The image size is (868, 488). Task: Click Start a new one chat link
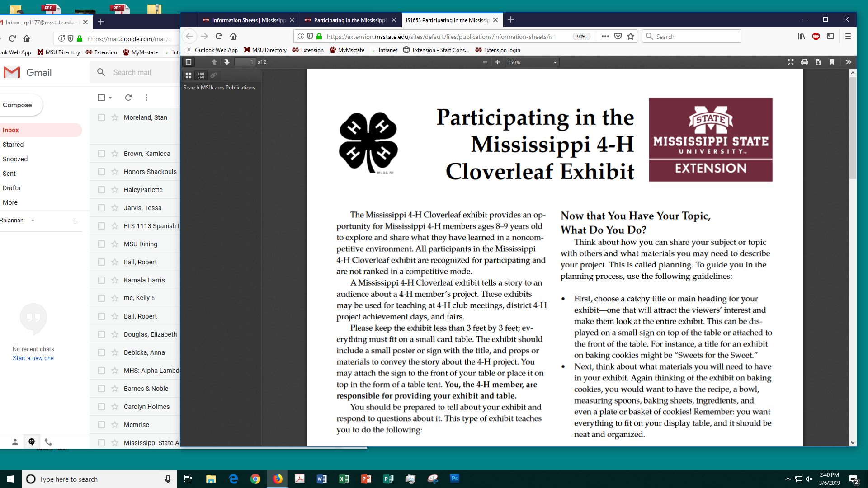(33, 358)
